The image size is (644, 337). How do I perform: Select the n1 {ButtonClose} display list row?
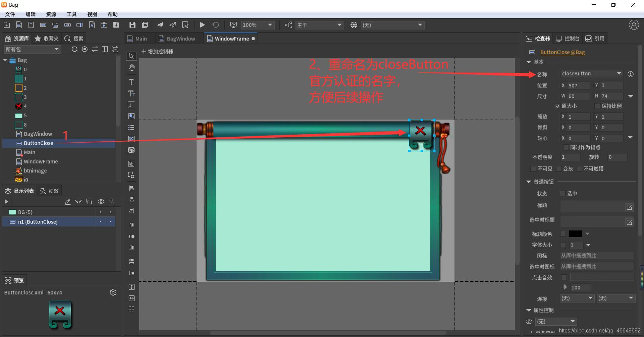(59, 222)
